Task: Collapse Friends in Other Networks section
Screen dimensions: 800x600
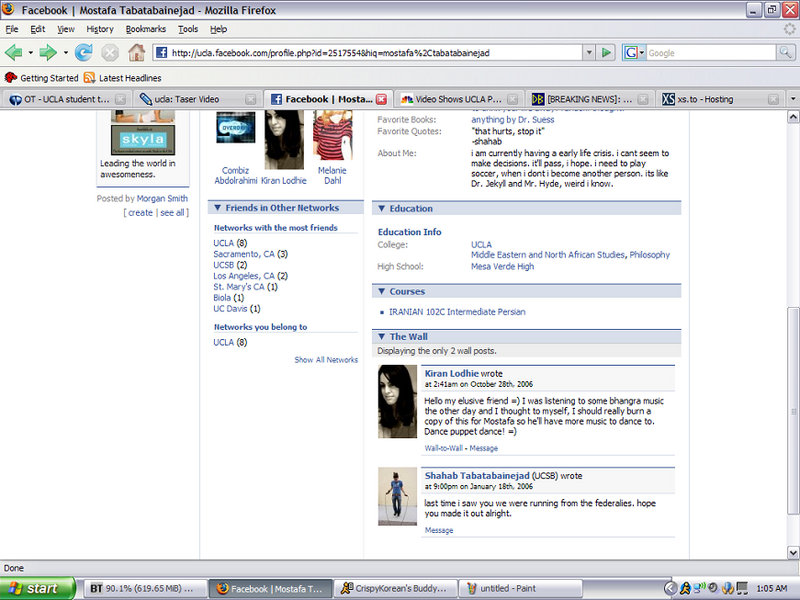Action: [218, 208]
